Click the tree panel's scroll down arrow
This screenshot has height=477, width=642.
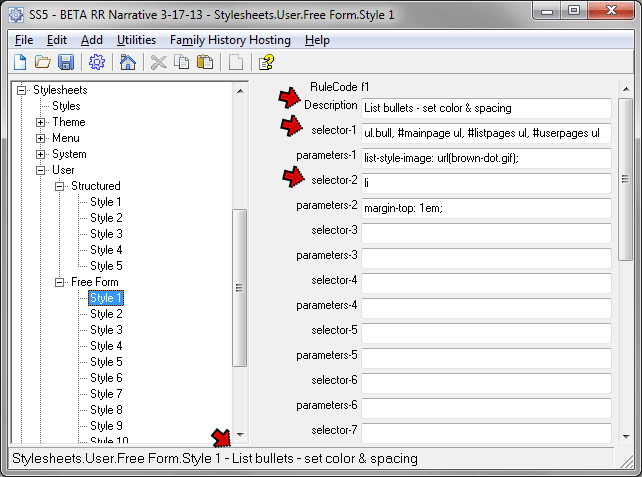click(x=239, y=434)
